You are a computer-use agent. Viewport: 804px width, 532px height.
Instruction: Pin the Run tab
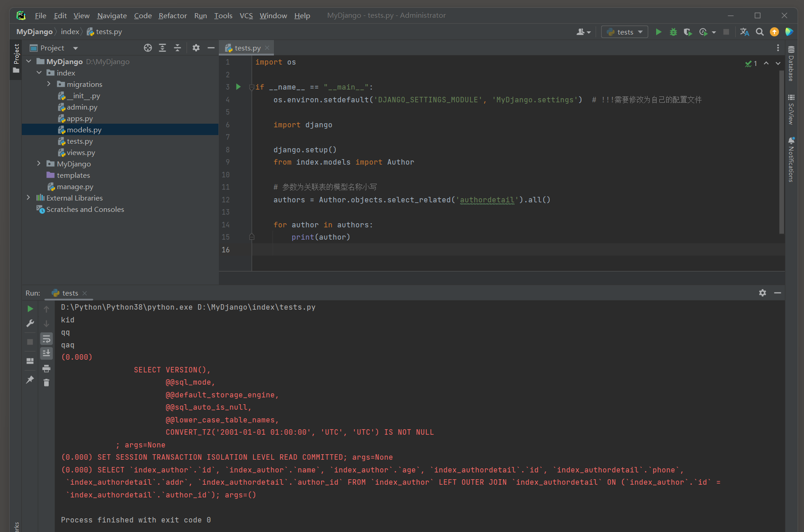(30, 379)
